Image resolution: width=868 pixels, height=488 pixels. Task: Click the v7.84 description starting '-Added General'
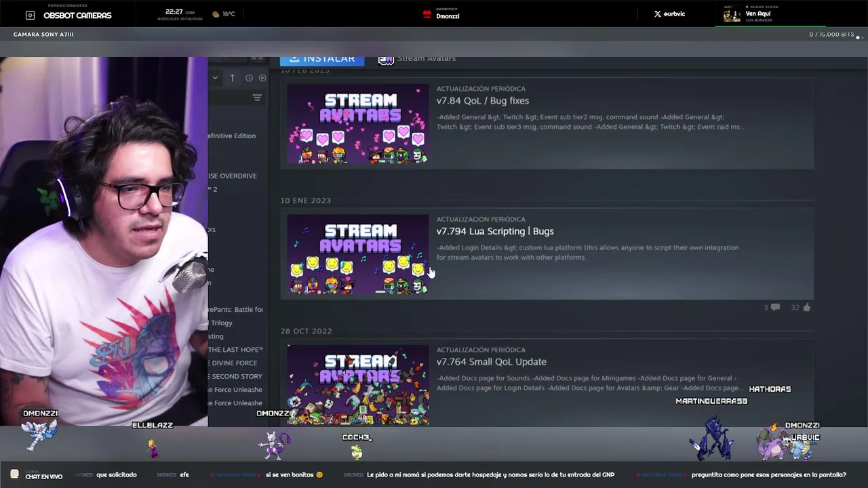(x=590, y=122)
